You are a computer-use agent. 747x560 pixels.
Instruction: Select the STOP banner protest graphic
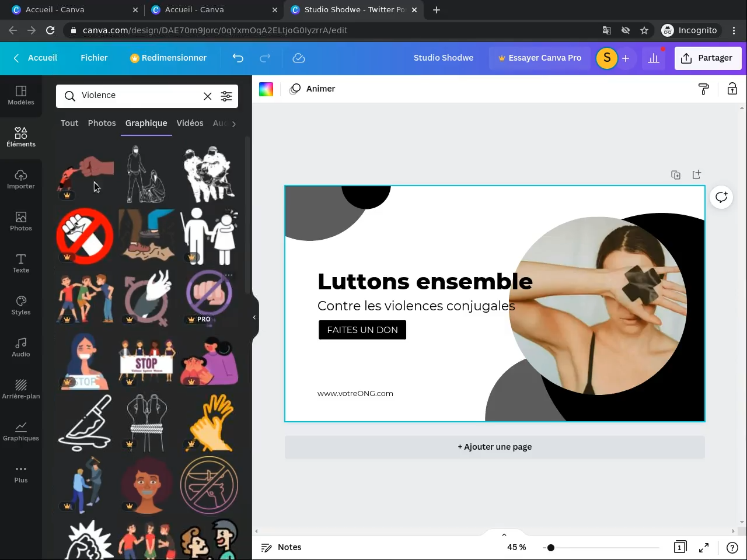[146, 361]
